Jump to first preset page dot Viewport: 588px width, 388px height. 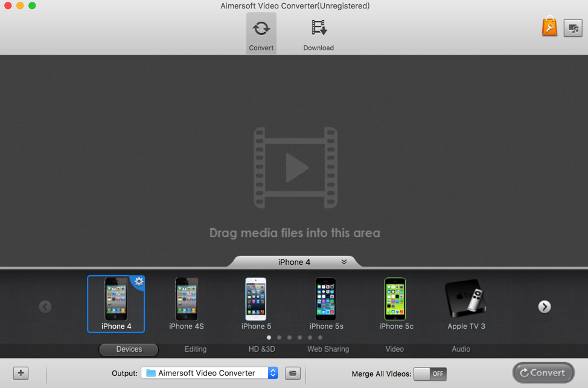269,337
